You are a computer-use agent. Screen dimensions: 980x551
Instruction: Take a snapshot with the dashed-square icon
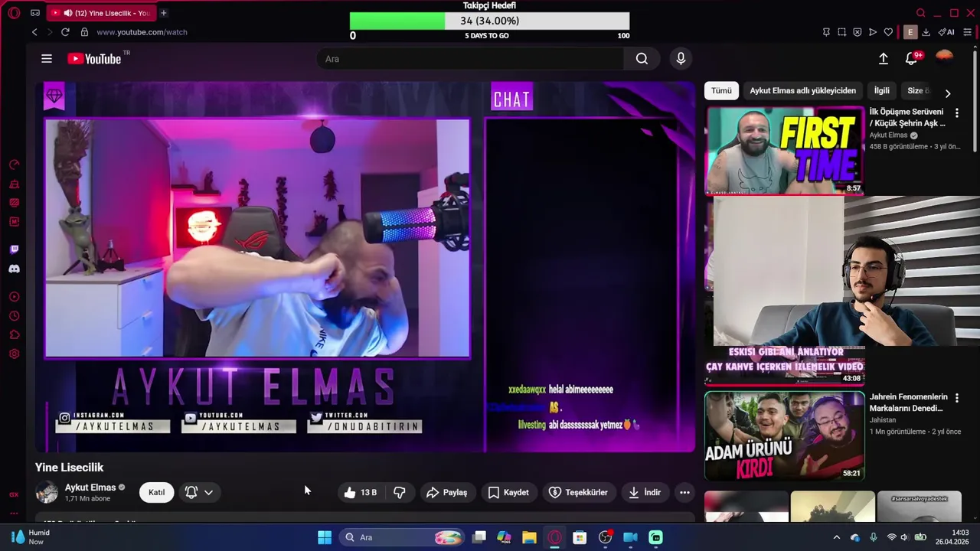tap(841, 32)
